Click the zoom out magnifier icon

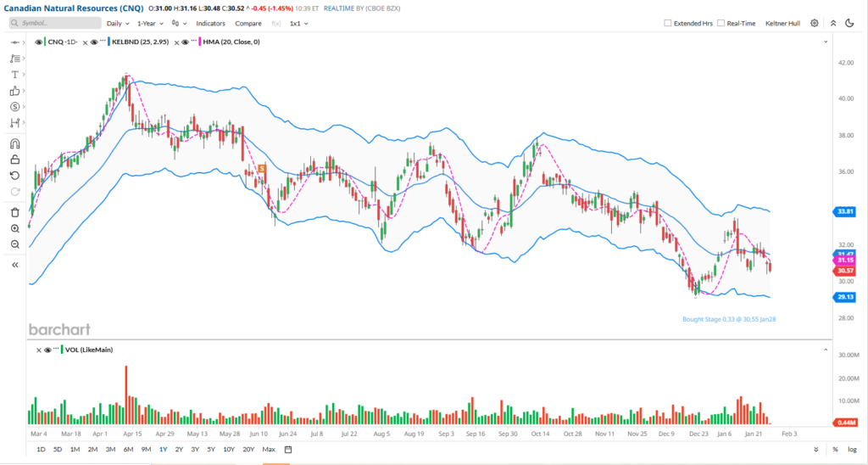(x=14, y=244)
